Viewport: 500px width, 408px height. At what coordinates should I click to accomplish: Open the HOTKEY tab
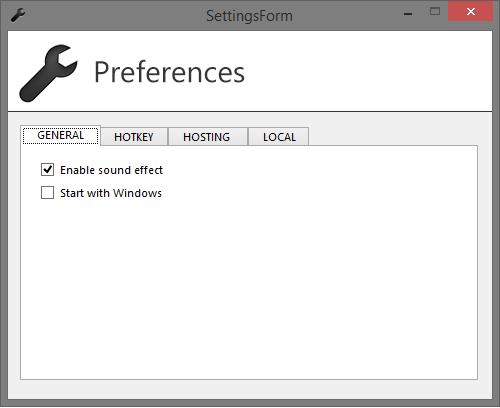pos(134,137)
